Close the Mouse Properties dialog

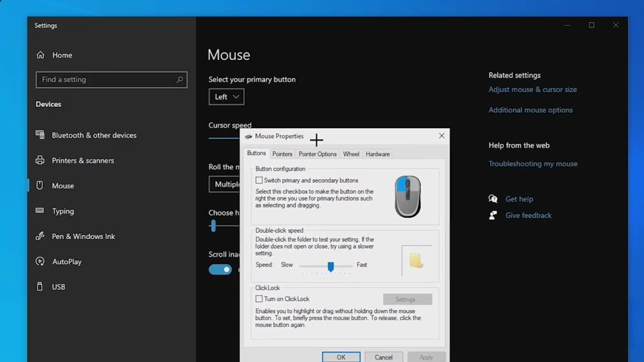442,136
